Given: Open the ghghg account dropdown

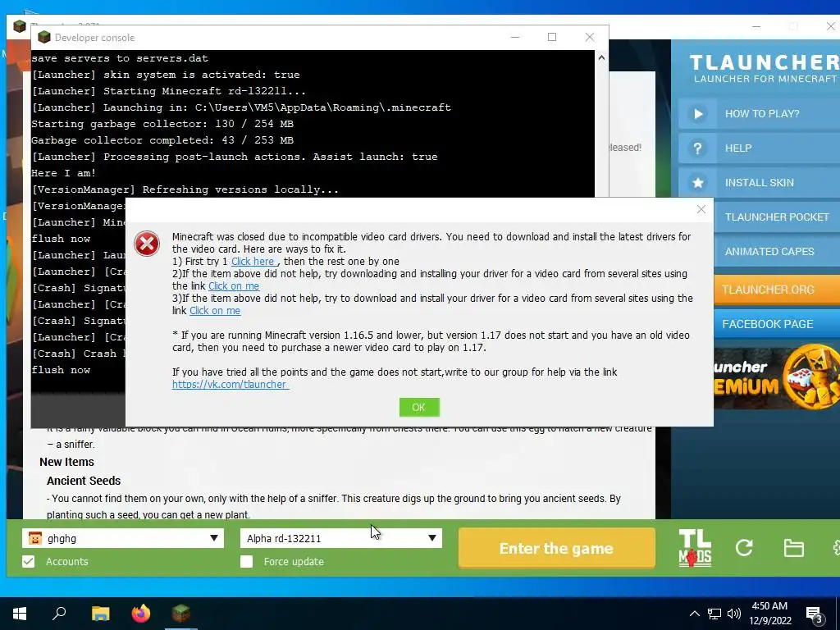Looking at the screenshot, I should pyautogui.click(x=123, y=538).
